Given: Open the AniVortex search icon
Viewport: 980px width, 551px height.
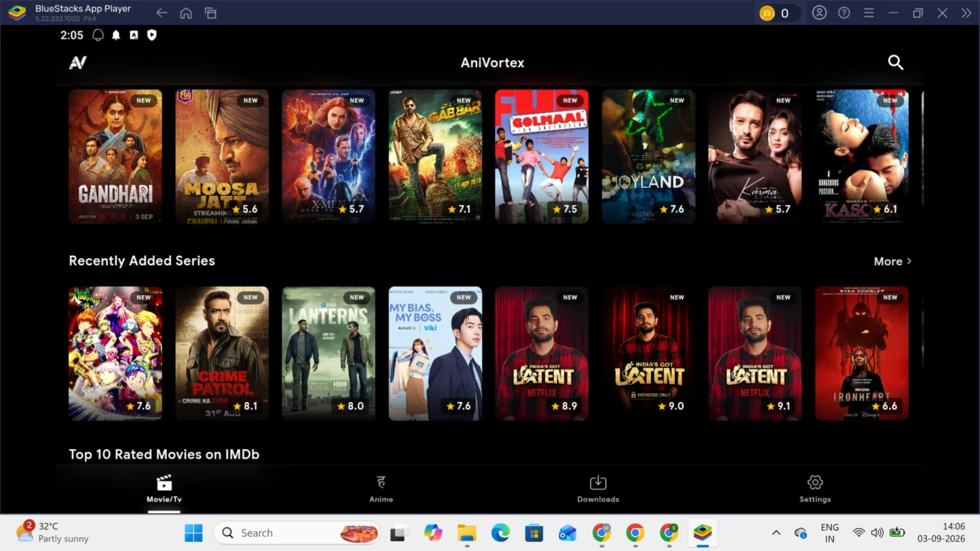Looking at the screenshot, I should click(x=895, y=62).
